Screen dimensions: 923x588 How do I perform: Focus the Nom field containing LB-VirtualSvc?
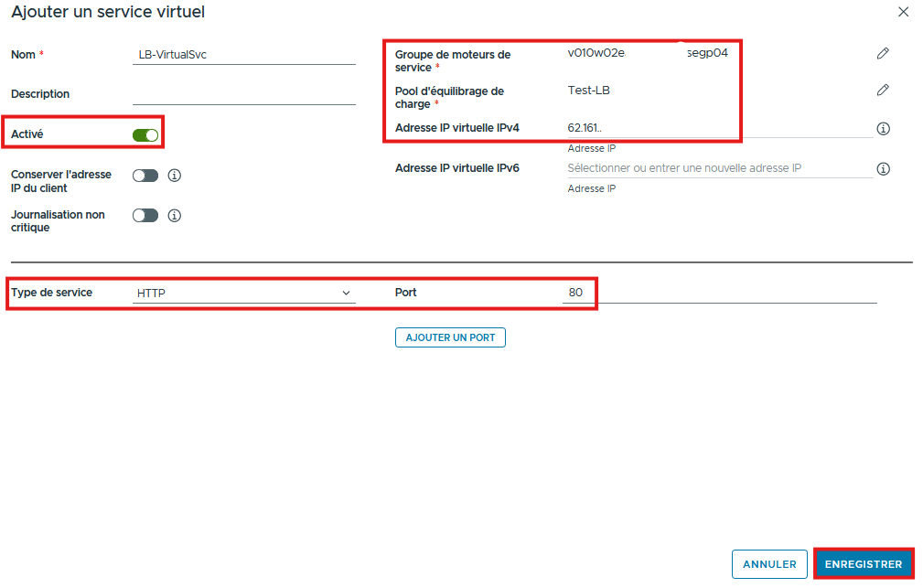pos(243,55)
